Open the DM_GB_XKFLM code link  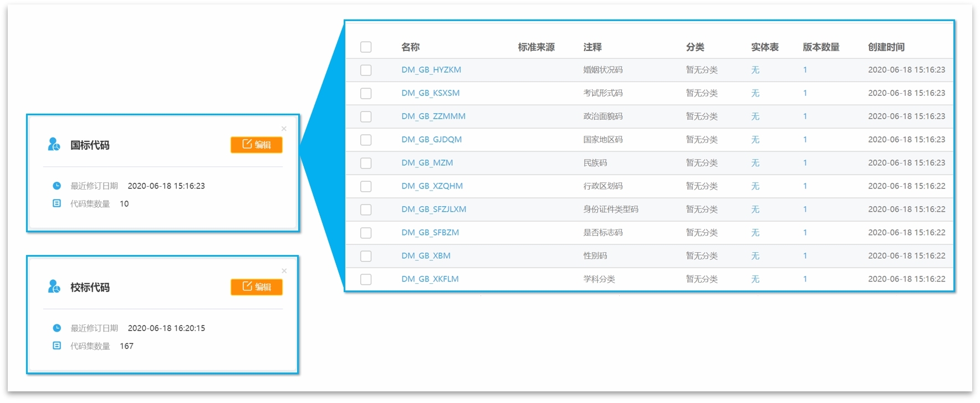(x=430, y=279)
